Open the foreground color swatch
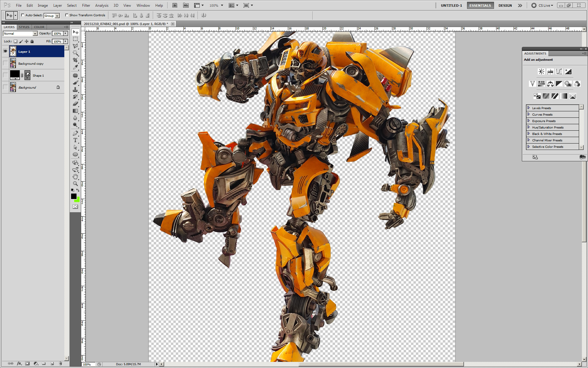Image resolution: width=588 pixels, height=368 pixels. (73, 196)
